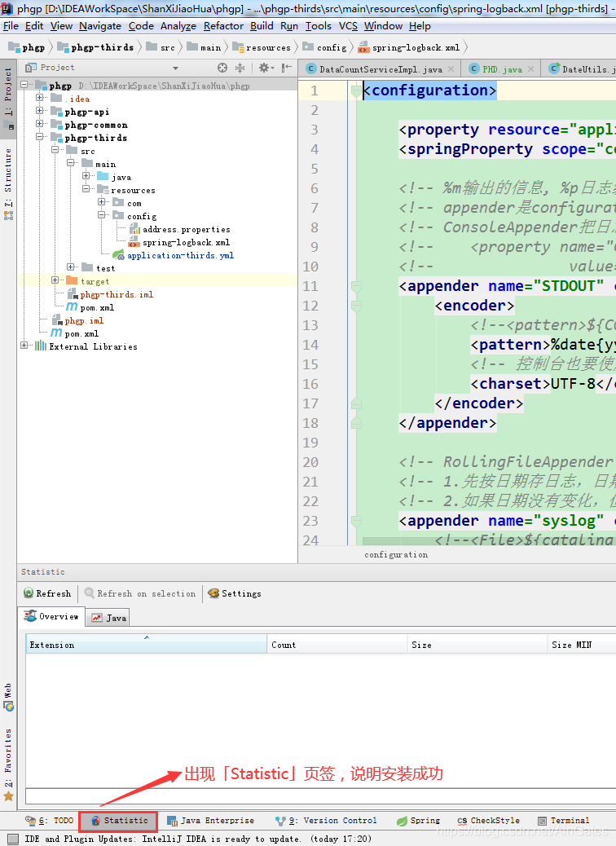
Task: Open the Refactor menu
Action: (x=223, y=26)
